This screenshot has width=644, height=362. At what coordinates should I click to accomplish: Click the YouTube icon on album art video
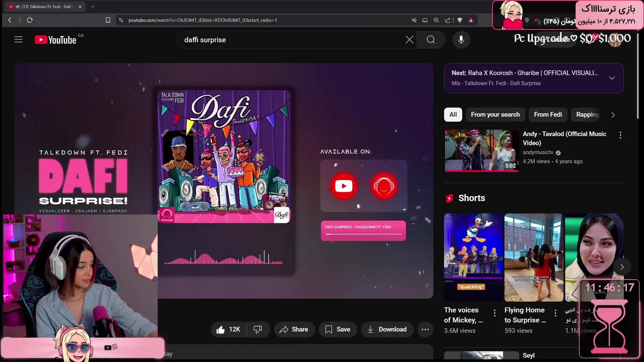pyautogui.click(x=344, y=187)
